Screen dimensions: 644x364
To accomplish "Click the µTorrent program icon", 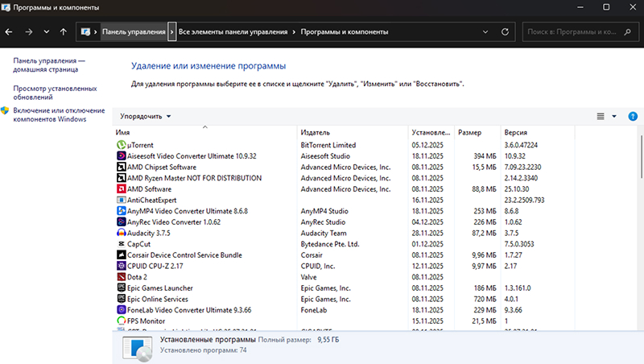I will click(x=121, y=145).
